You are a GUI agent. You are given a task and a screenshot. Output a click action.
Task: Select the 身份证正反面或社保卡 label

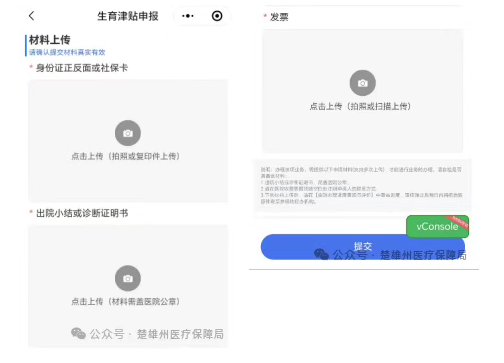pyautogui.click(x=82, y=68)
